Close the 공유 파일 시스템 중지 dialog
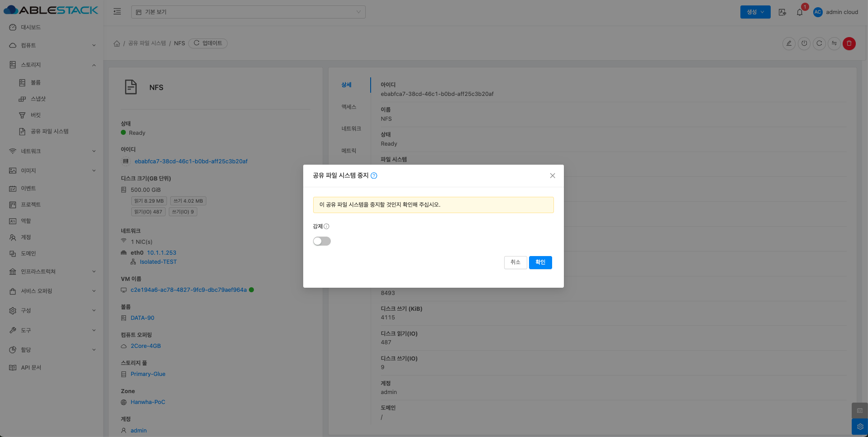This screenshot has height=437, width=868. tap(552, 176)
